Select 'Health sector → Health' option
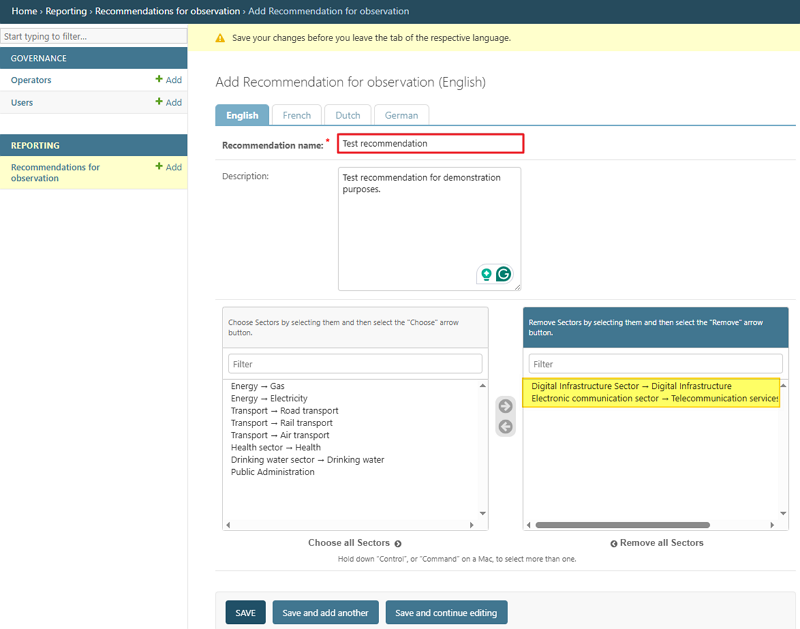Image resolution: width=800 pixels, height=629 pixels. (x=276, y=447)
